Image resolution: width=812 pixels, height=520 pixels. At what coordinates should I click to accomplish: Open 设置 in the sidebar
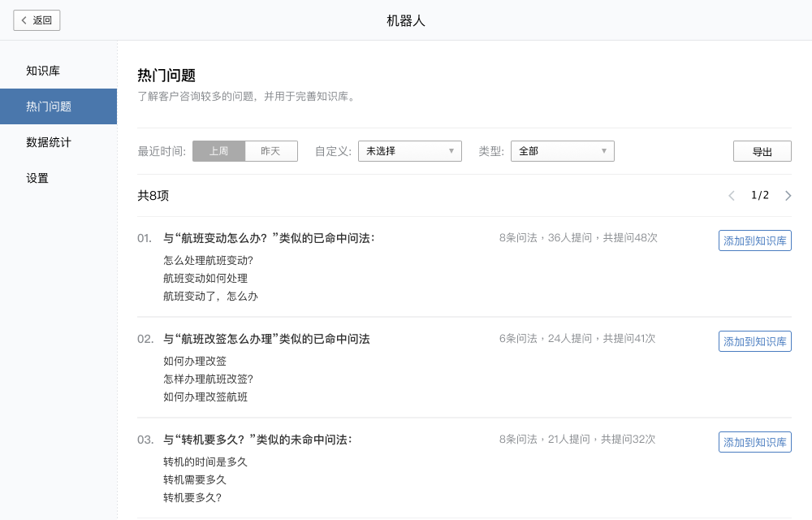37,178
